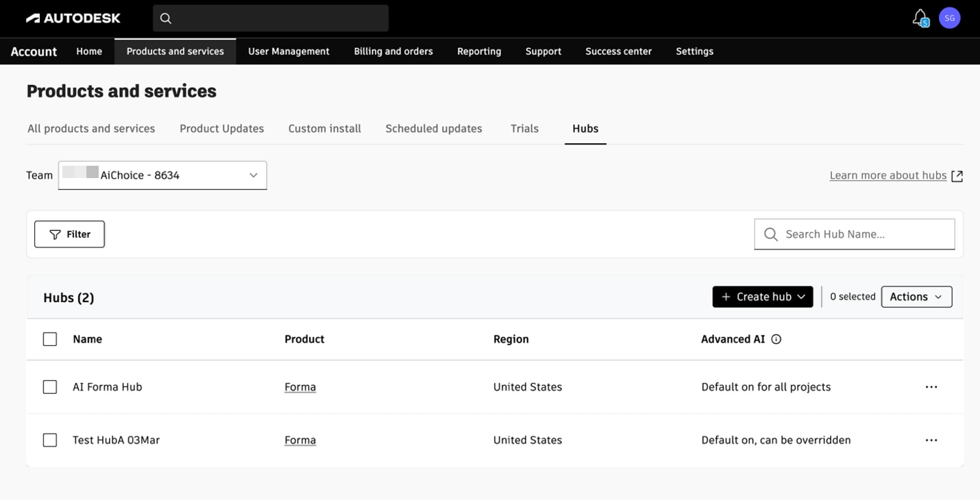Click the external link icon beside Learn more
Screen dimensions: 980x500
[x=957, y=176]
